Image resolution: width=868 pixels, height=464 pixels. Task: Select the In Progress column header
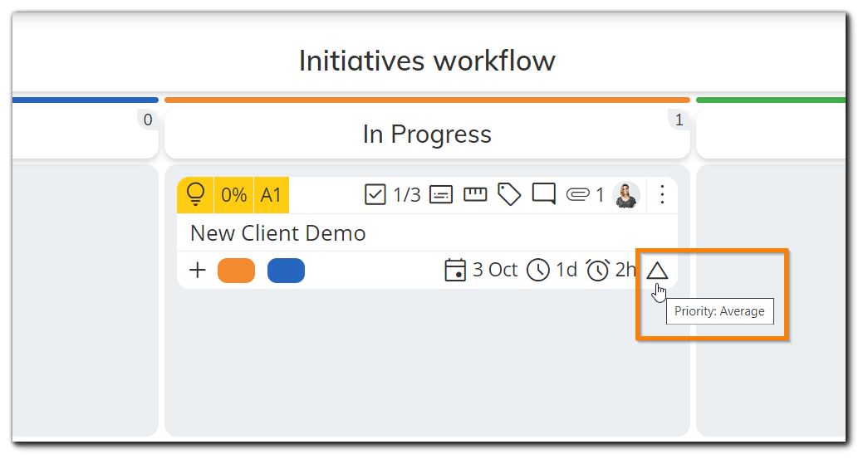point(427,134)
